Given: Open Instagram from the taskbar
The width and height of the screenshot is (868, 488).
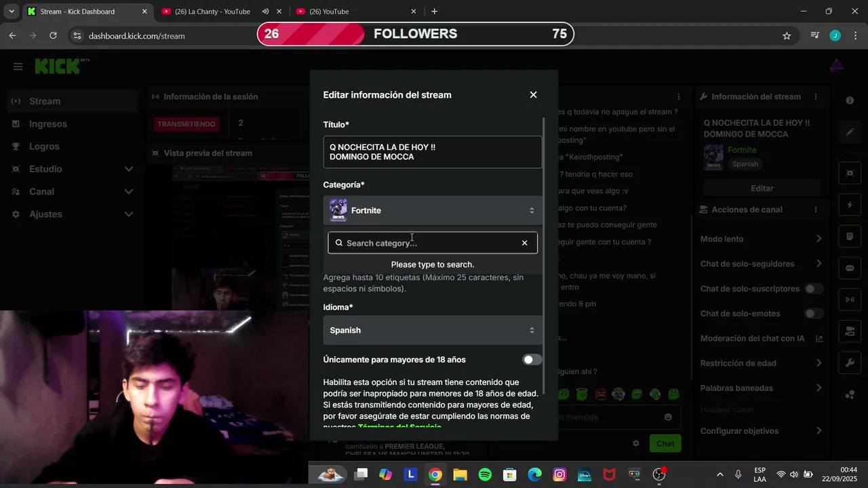Looking at the screenshot, I should [x=559, y=474].
